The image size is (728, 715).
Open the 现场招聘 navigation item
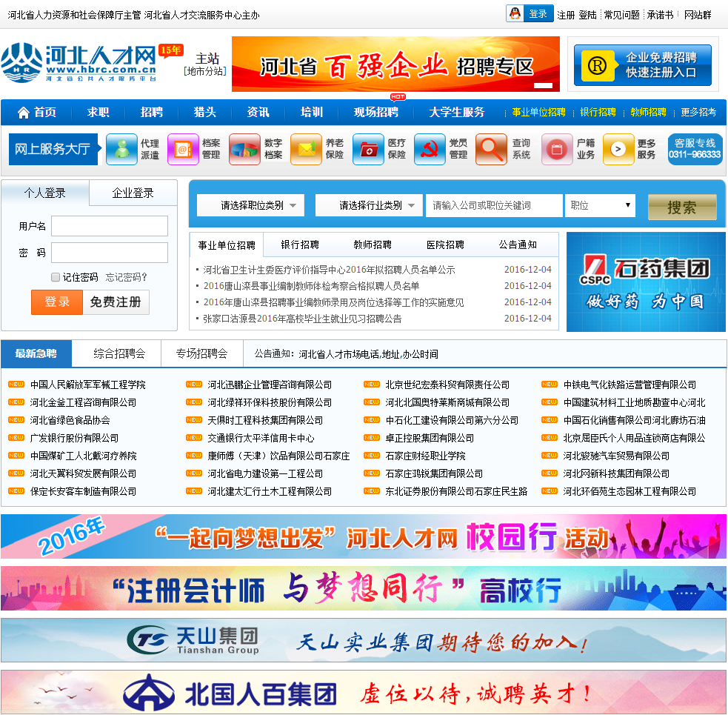click(376, 113)
